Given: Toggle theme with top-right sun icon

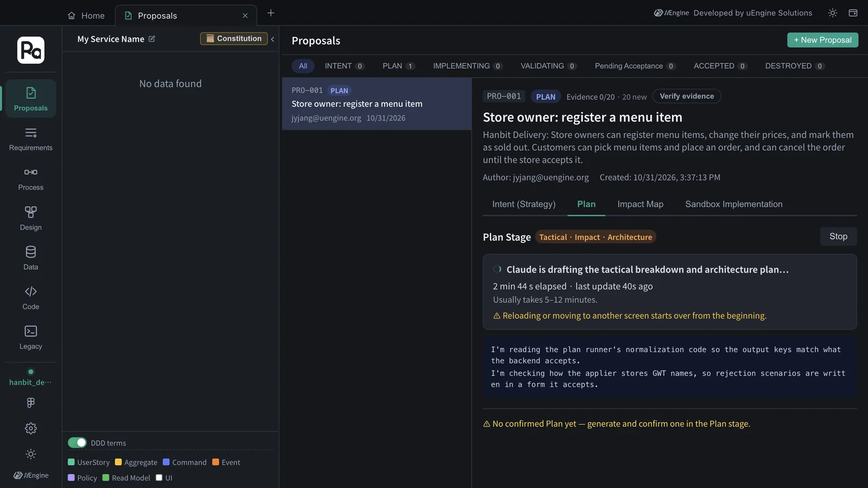Looking at the screenshot, I should pyautogui.click(x=833, y=13).
